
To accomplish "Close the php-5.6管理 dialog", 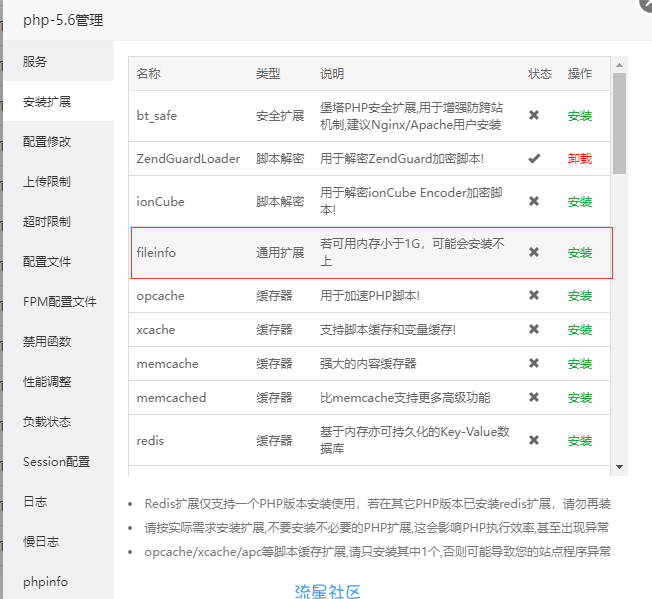I will pos(646,3).
